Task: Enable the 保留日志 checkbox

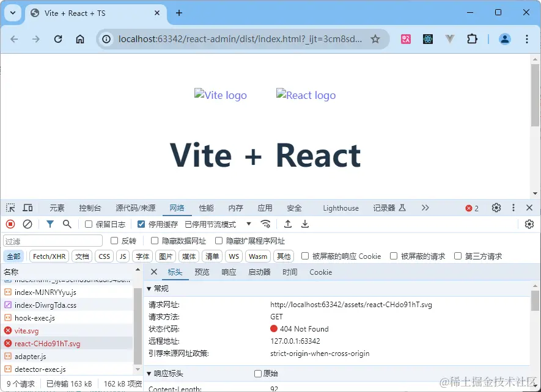Action: point(89,225)
